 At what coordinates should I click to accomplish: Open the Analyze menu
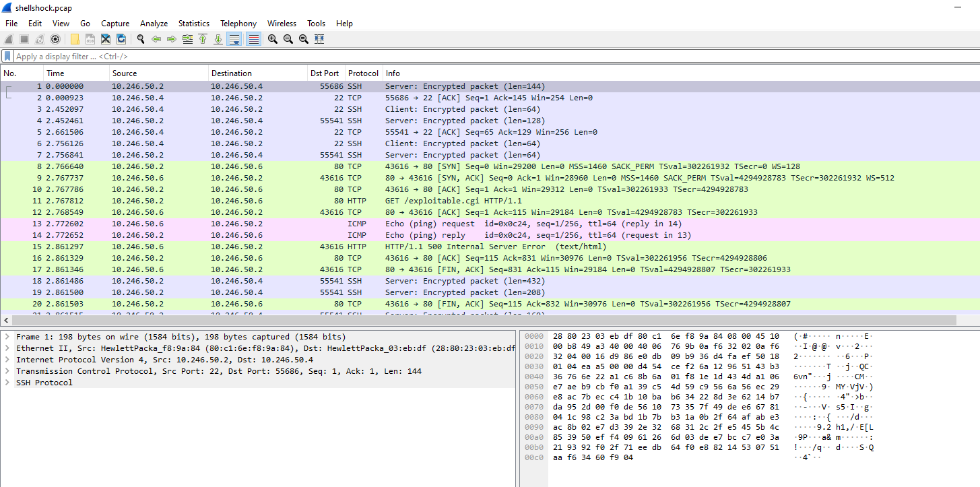point(154,23)
